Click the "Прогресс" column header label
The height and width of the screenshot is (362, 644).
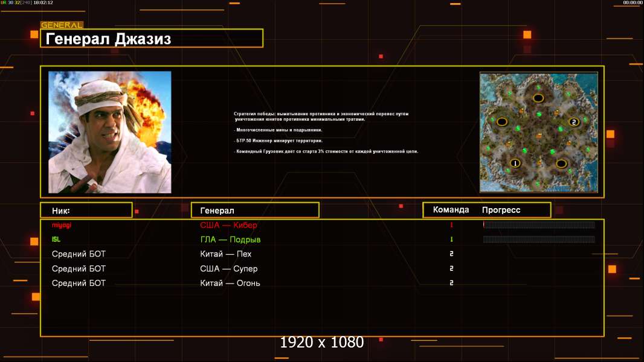501,210
